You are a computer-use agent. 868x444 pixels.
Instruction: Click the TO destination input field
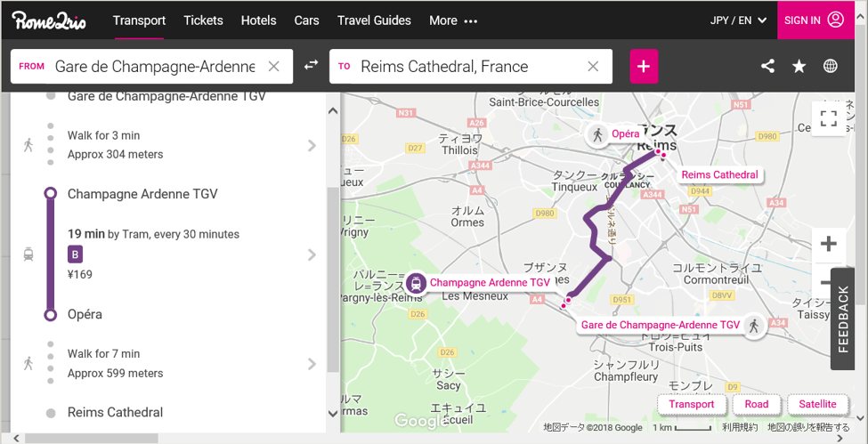(471, 67)
